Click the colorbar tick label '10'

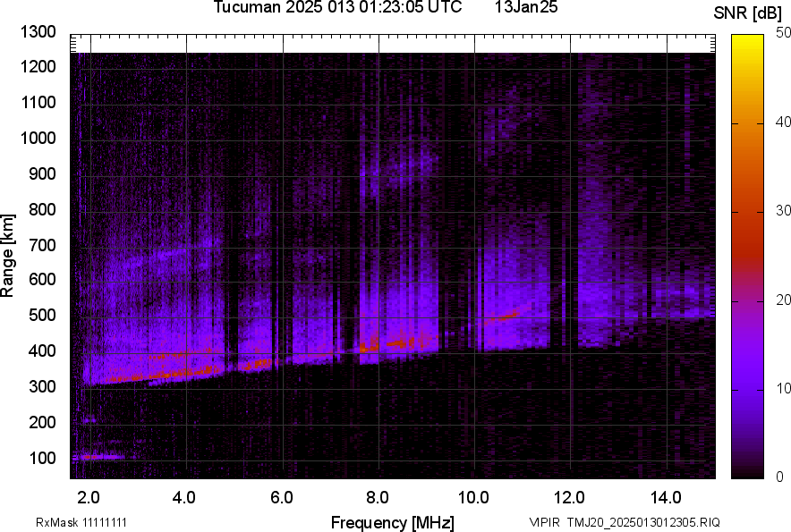tap(783, 388)
